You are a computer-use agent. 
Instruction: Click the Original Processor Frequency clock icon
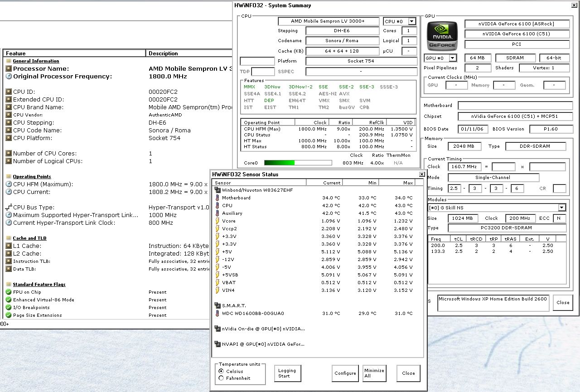tap(9, 76)
